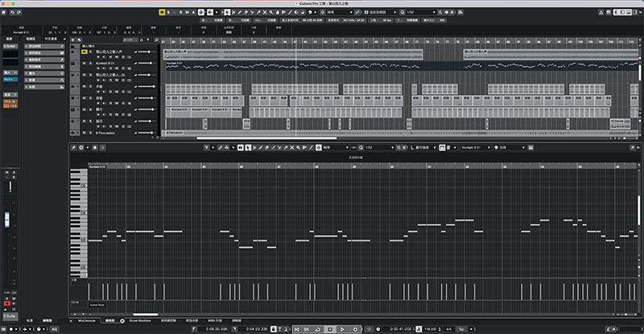
Task: Toggle the yellow Mute button on track 1
Action: point(85,52)
